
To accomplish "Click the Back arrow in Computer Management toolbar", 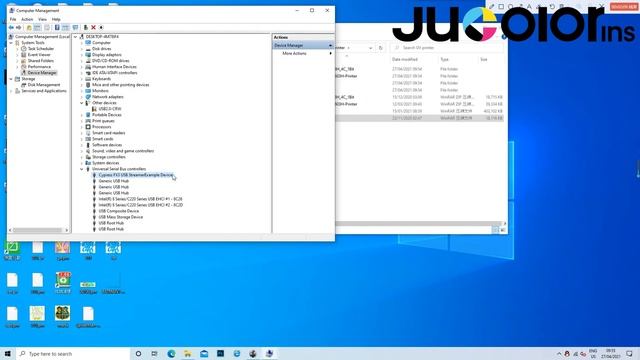I will pos(11,27).
